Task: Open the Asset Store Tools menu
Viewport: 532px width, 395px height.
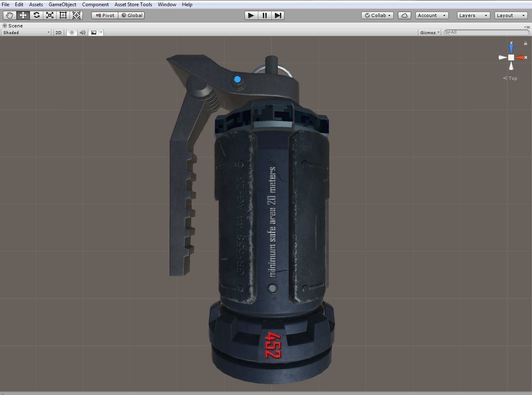Action: (133, 4)
